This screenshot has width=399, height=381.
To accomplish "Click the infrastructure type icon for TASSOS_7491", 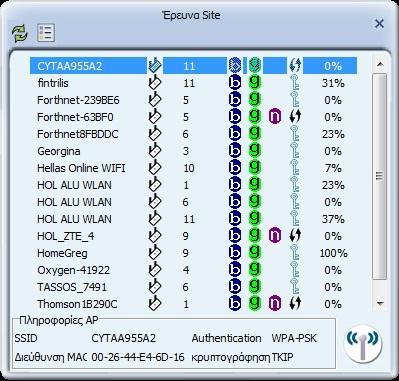I will (x=155, y=287).
